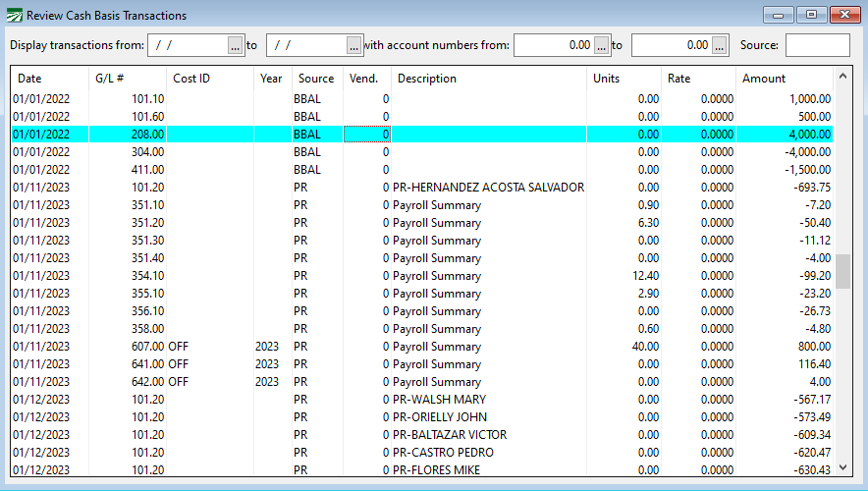Screen dimensions: 868x491
Task: Select the row with amount 1,000.00
Action: 422,99
